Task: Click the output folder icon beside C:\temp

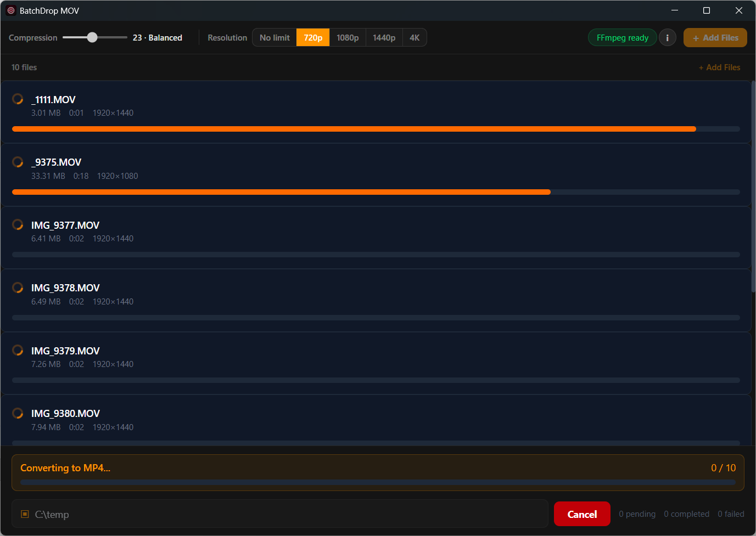Action: (25, 514)
